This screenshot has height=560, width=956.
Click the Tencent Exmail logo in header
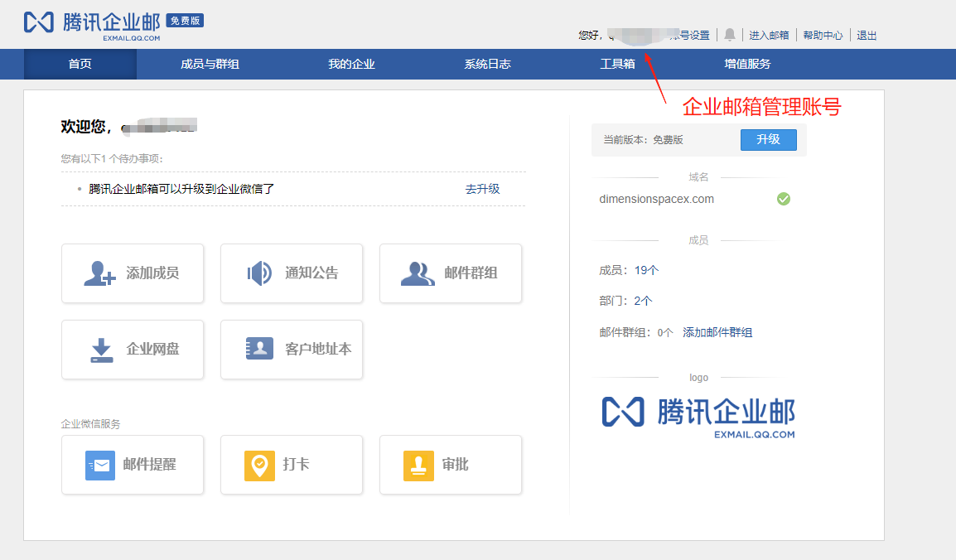[92, 26]
